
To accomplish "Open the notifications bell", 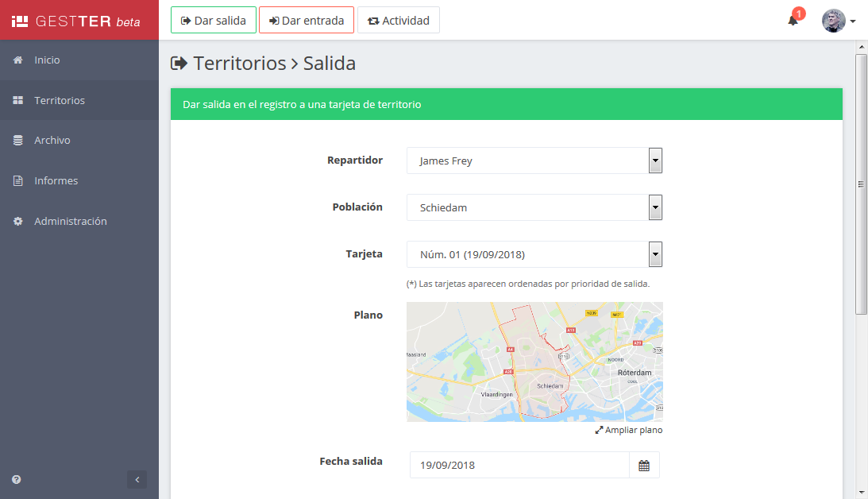I will [x=793, y=21].
